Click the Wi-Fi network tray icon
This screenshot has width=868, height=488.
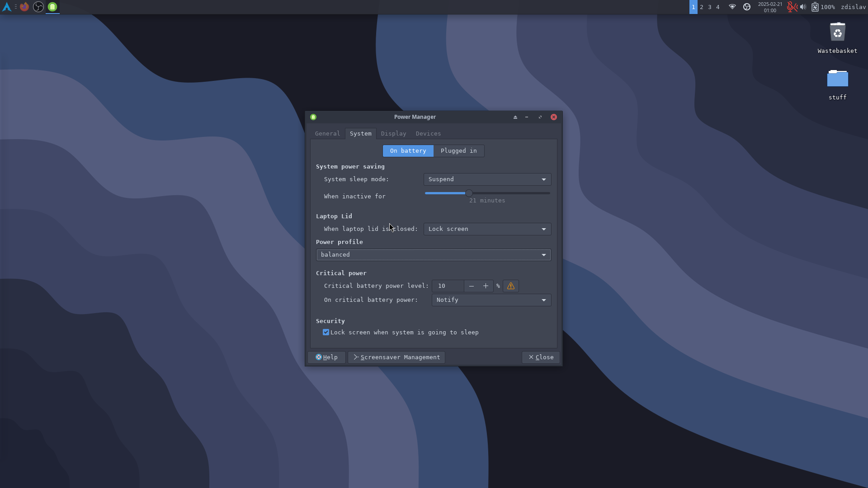pos(732,7)
